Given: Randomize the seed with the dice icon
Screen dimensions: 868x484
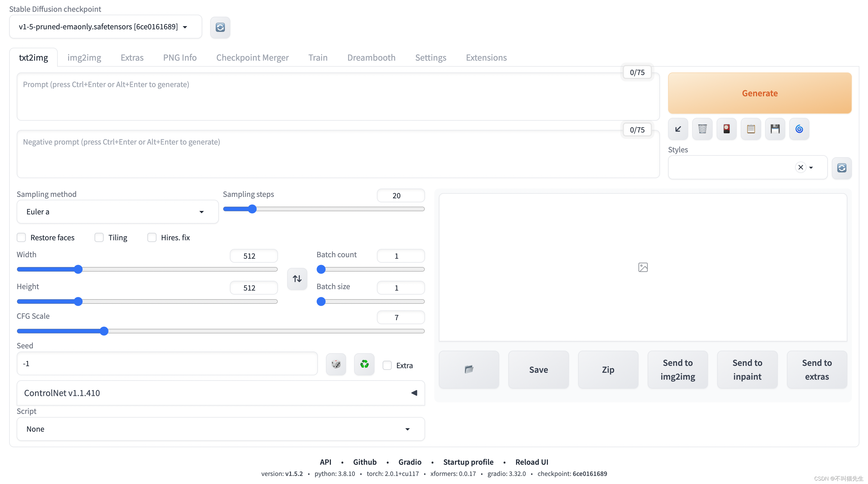Looking at the screenshot, I should [336, 364].
